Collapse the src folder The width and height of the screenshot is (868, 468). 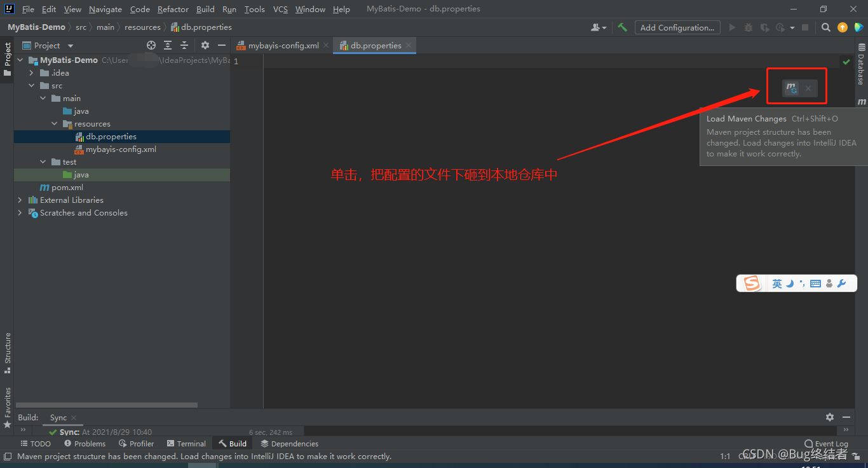click(31, 86)
